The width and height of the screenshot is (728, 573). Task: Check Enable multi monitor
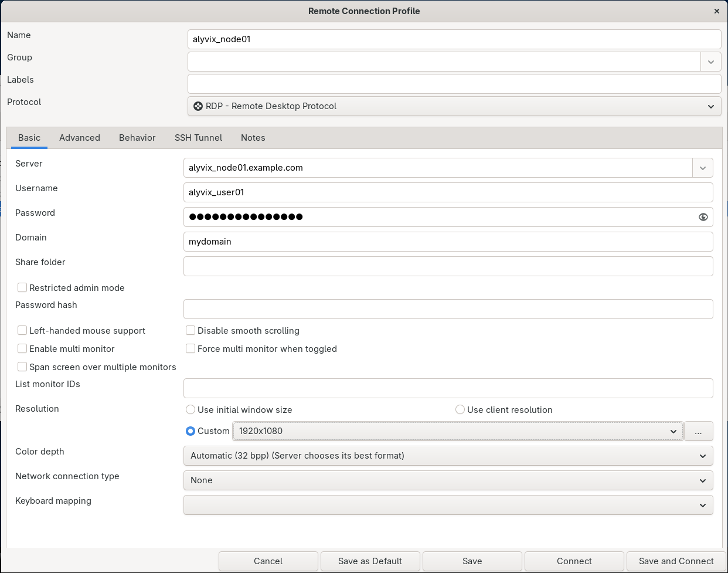click(x=22, y=348)
